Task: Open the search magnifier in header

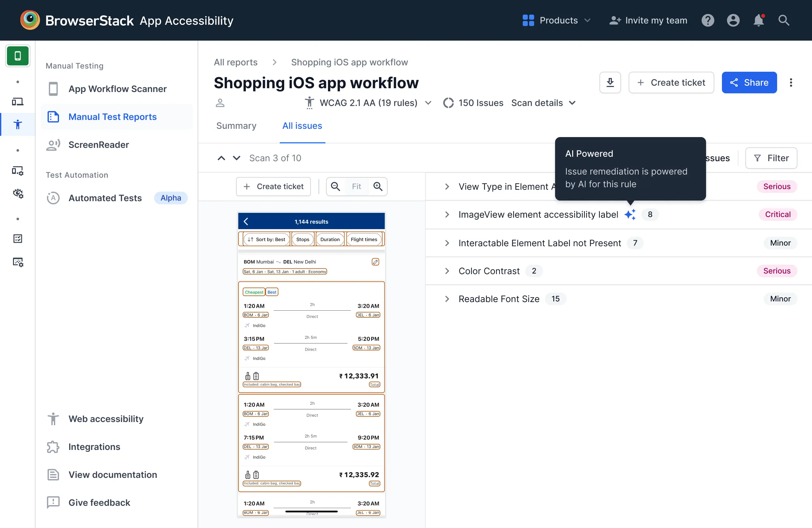Action: click(784, 21)
